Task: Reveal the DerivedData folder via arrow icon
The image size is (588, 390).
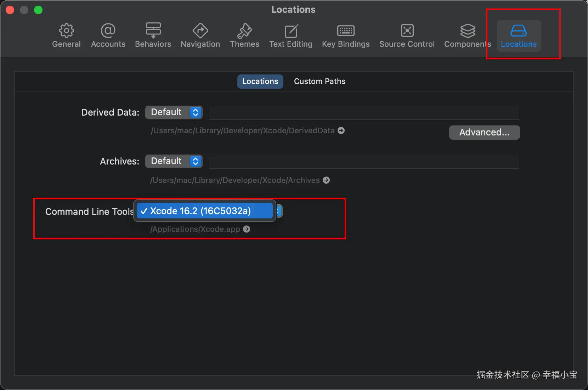Action: coord(341,130)
